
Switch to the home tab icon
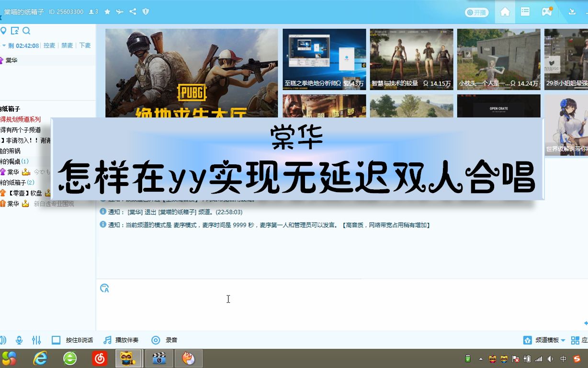tap(505, 12)
